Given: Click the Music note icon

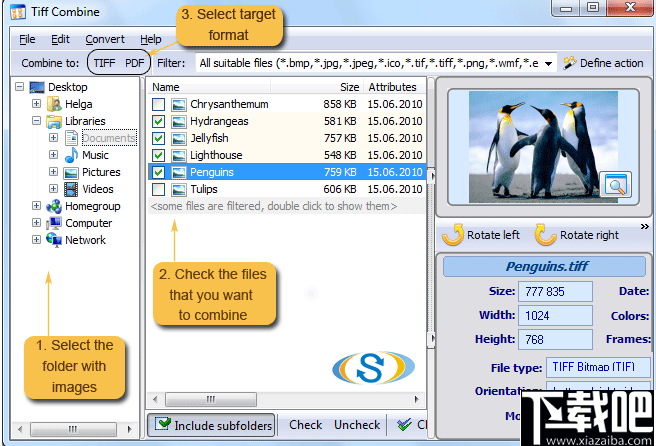Looking at the screenshot, I should 72,155.
